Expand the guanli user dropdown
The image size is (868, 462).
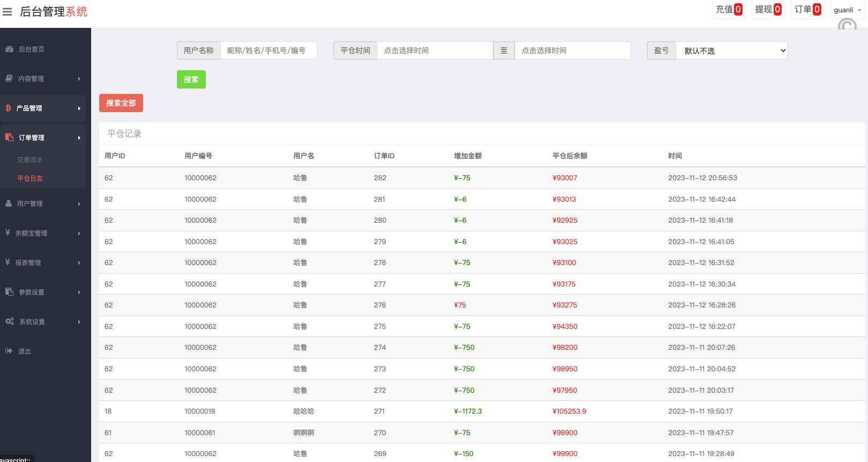[x=847, y=10]
